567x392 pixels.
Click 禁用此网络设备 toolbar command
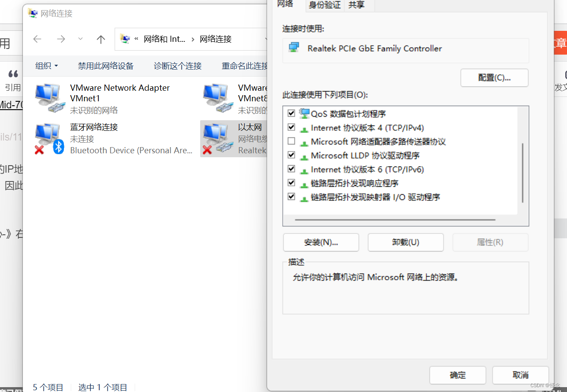(106, 66)
